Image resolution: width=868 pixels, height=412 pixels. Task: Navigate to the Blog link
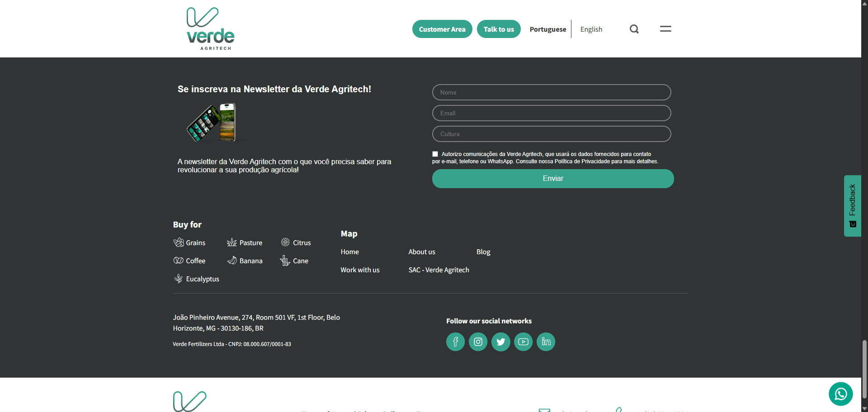click(x=483, y=251)
